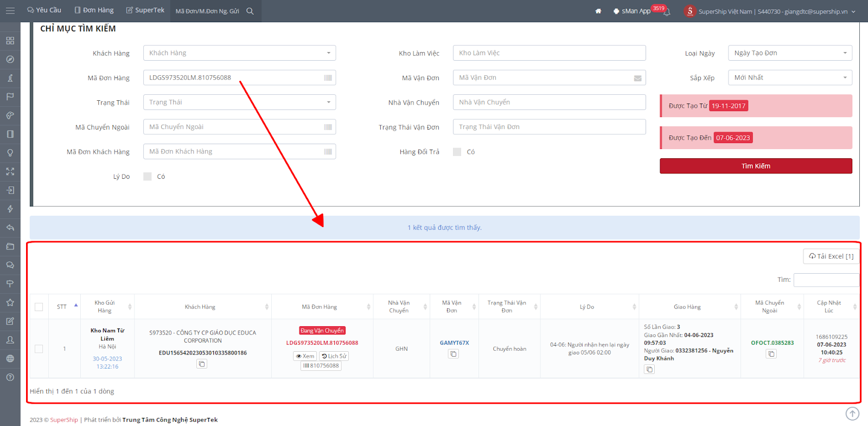Image resolution: width=868 pixels, height=426 pixels.
Task: Click the Nhà Vận Chuyển input field
Action: [550, 102]
